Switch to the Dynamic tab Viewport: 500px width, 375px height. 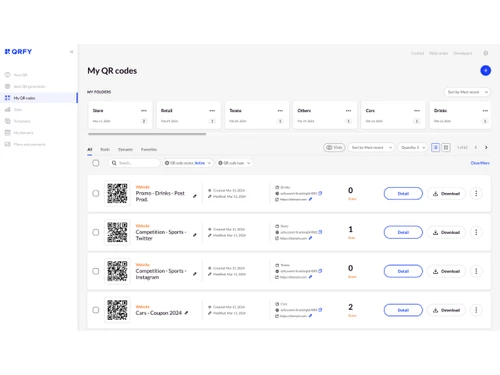click(125, 149)
